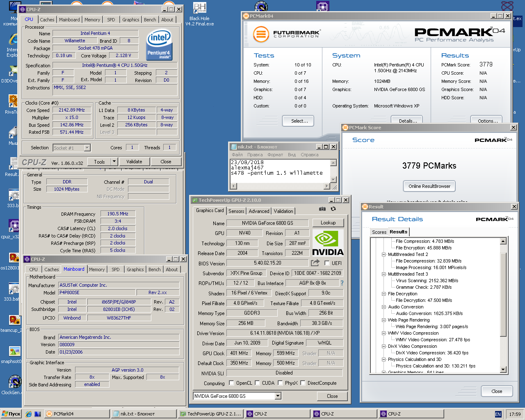Click the NVIDIA logo in GPU-Z

pyautogui.click(x=328, y=243)
